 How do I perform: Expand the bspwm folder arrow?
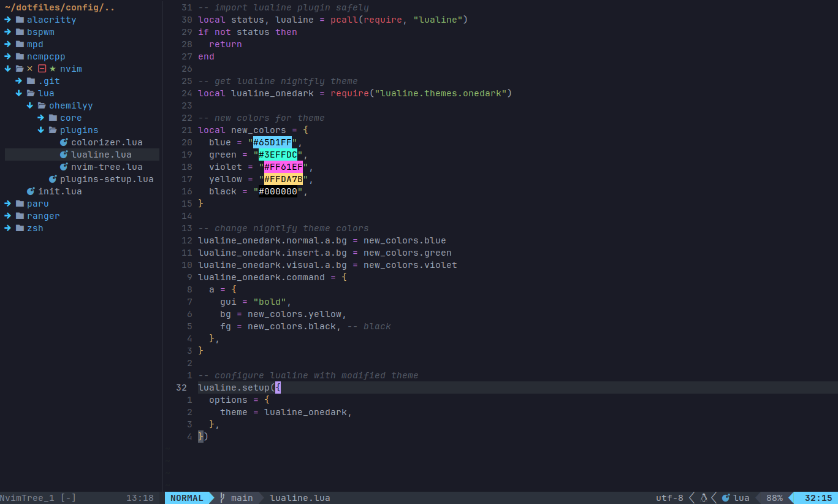coord(7,32)
